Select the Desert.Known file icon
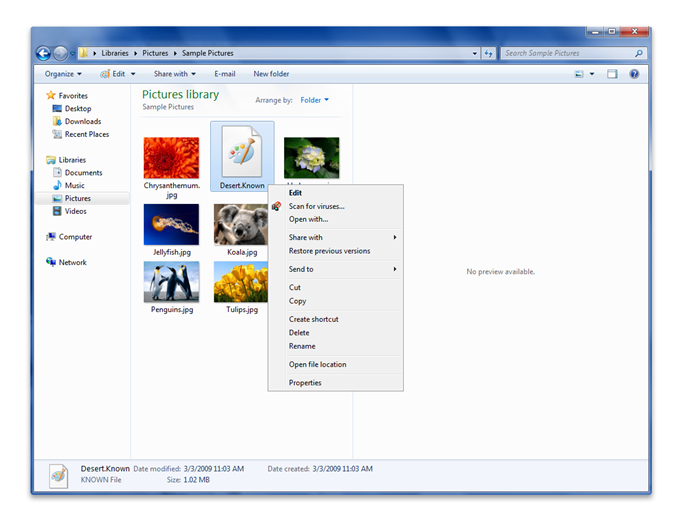 point(242,151)
